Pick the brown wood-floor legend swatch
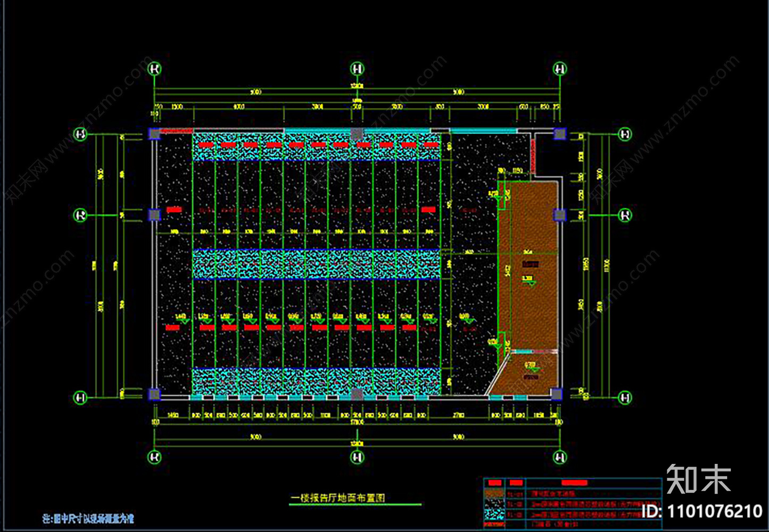Image resolution: width=769 pixels, height=532 pixels. click(494, 493)
